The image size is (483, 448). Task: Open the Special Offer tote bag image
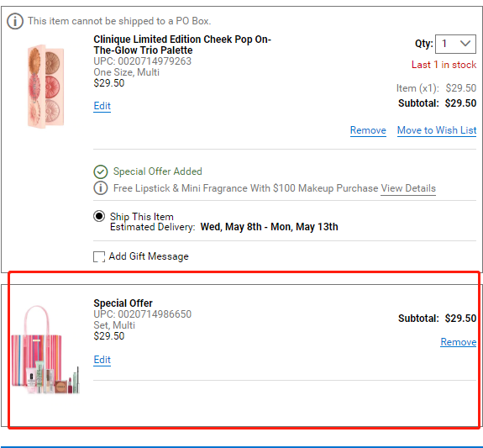pyautogui.click(x=45, y=350)
